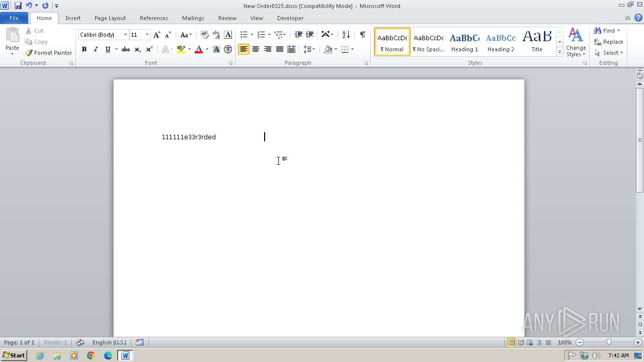
Task: Click the zoom slider handle
Action: [x=609, y=342]
